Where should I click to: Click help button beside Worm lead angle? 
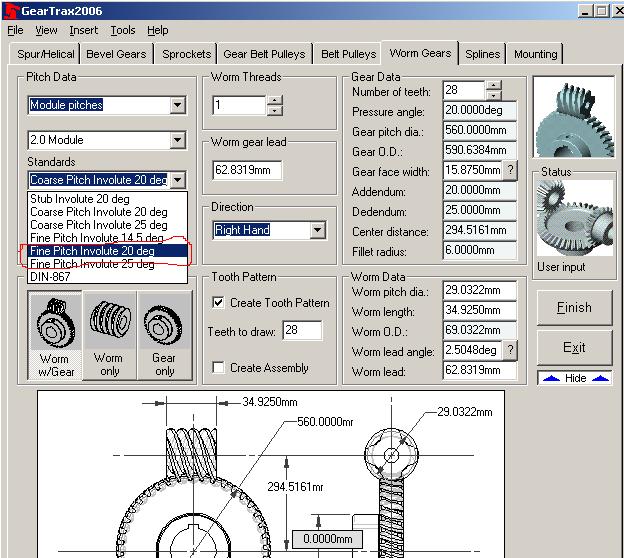click(510, 350)
